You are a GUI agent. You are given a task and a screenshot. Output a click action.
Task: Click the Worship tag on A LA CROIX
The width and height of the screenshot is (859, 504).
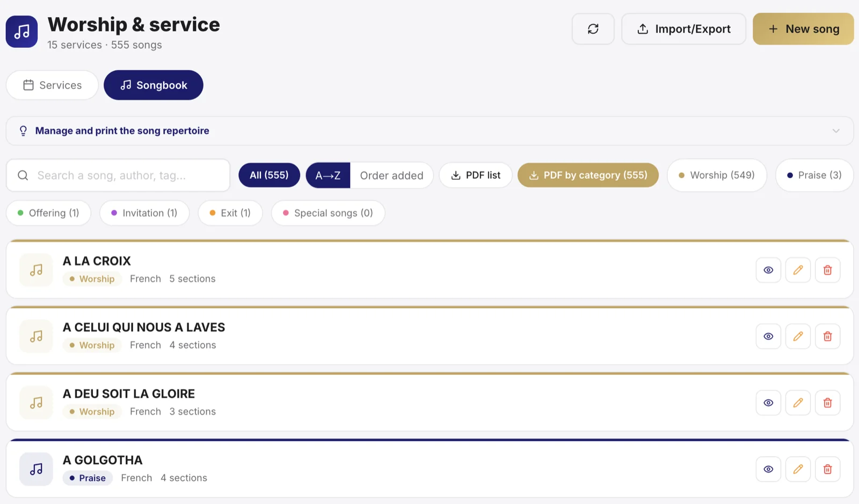tap(92, 279)
